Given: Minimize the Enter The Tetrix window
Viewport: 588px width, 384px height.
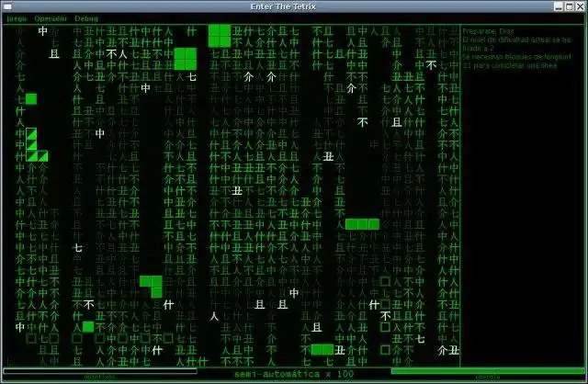Looking at the screenshot, I should point(559,6).
